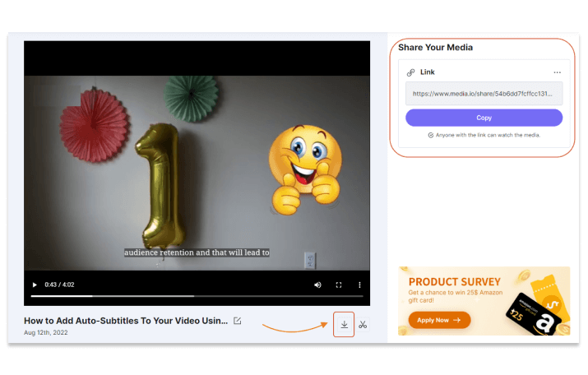The width and height of the screenshot is (588, 375).
Task: Click the video title text
Action: coord(126,321)
